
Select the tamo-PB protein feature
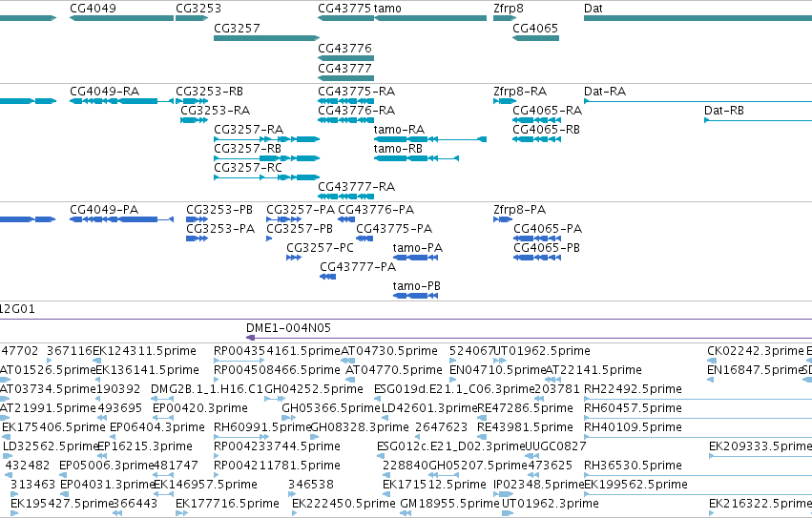(415, 297)
